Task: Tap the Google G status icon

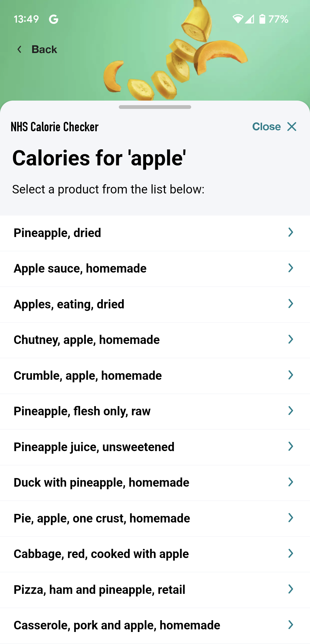Action: tap(54, 19)
